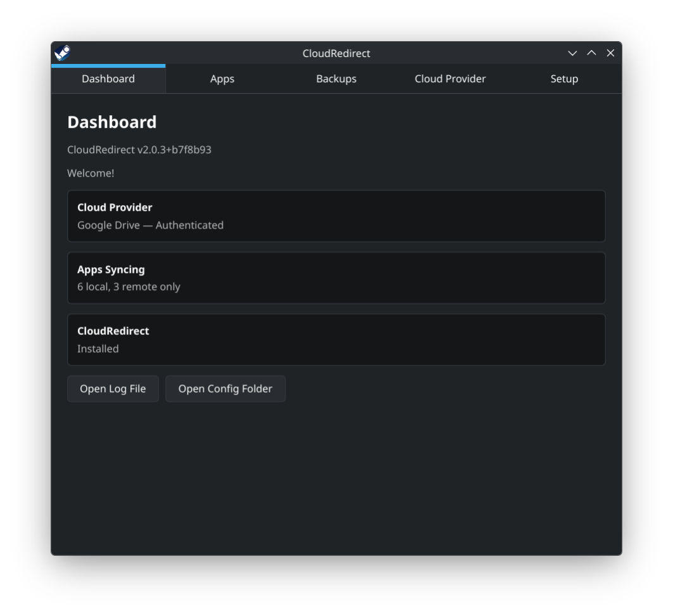Open the Setup tab

[x=564, y=79]
